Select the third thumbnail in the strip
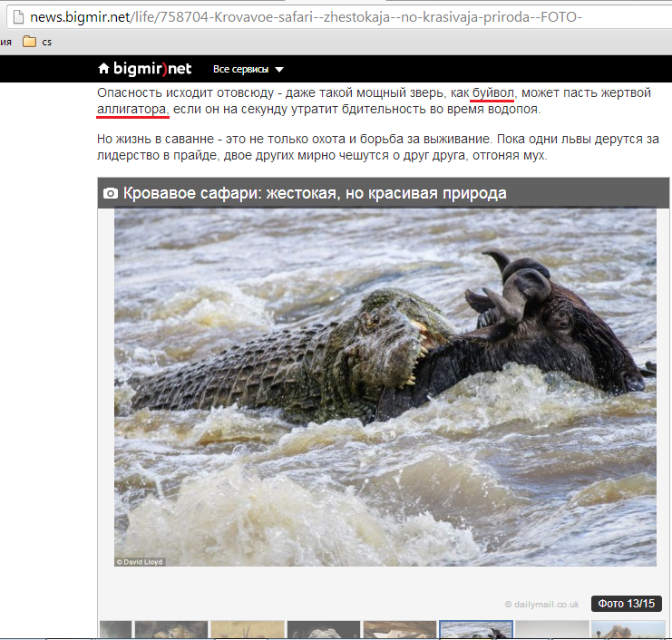Screen dimensions: 672x640 point(247,630)
